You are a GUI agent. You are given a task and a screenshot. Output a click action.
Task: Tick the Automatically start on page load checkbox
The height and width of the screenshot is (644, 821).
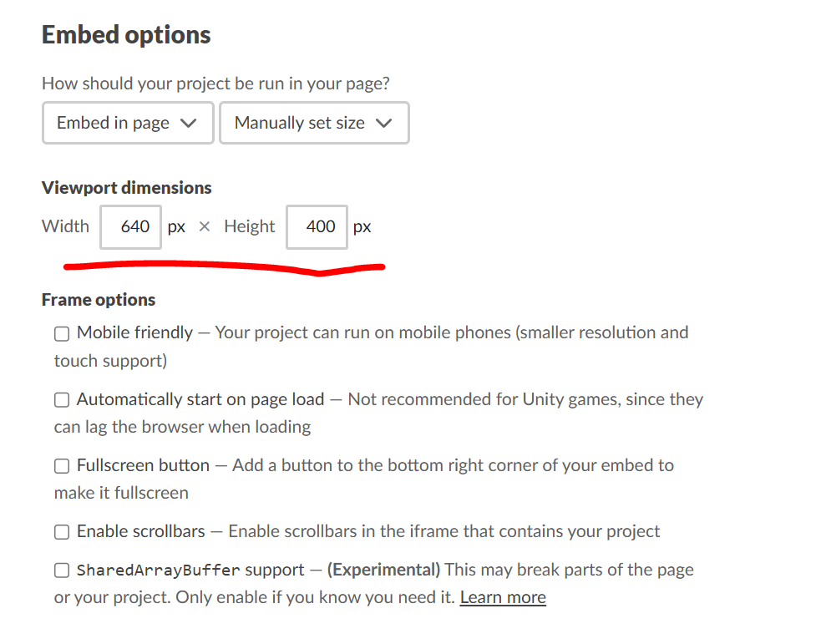62,400
